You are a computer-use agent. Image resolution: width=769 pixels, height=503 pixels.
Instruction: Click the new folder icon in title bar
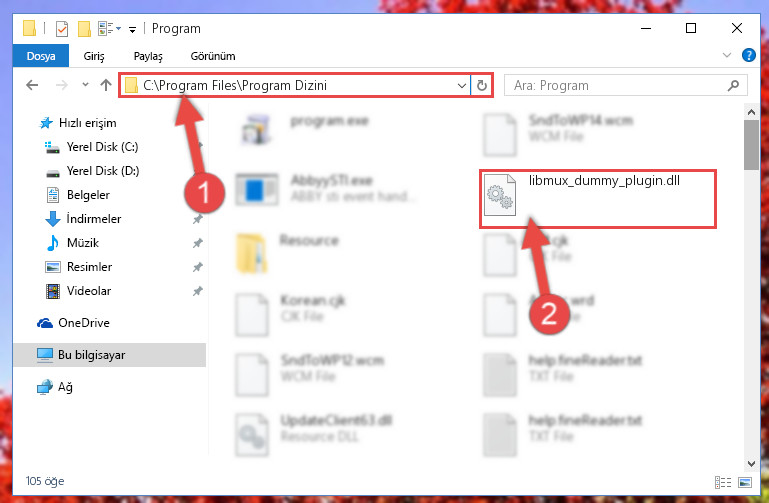click(84, 28)
